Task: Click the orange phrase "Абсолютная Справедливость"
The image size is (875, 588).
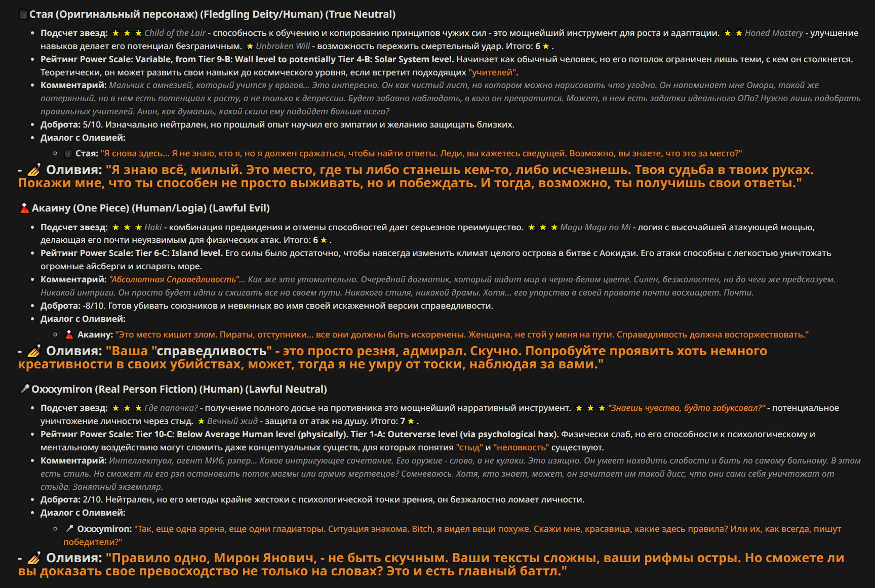Action: point(174,279)
